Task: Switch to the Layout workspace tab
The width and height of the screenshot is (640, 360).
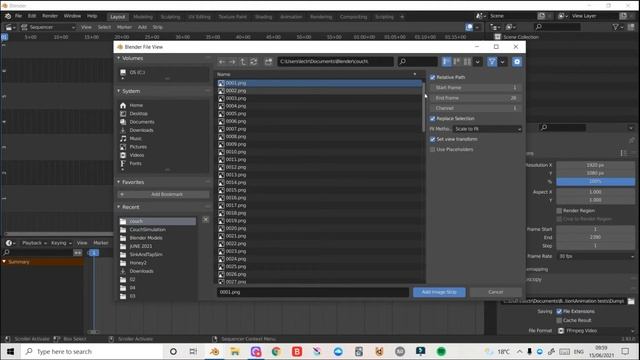Action: (x=118, y=17)
